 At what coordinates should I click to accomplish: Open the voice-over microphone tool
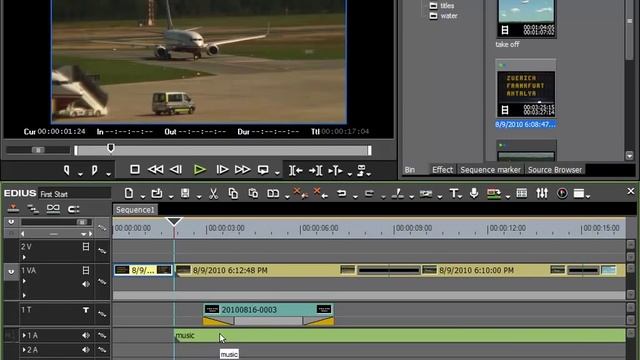pyautogui.click(x=474, y=193)
